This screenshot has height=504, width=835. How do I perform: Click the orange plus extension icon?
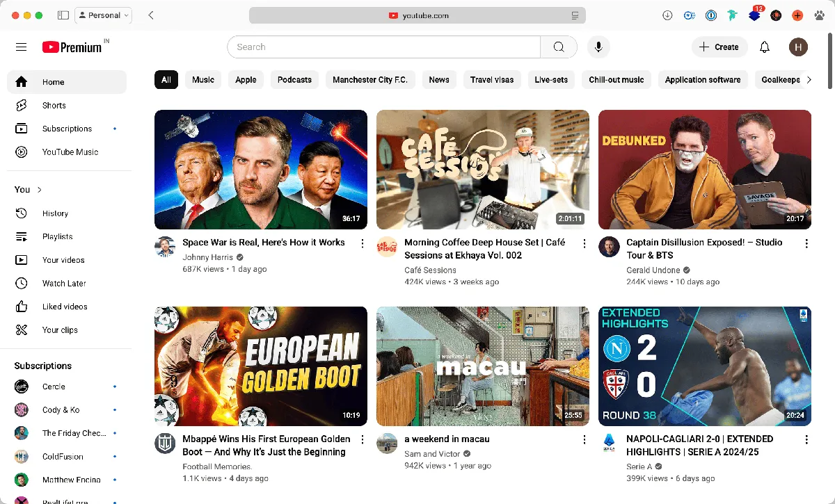797,15
